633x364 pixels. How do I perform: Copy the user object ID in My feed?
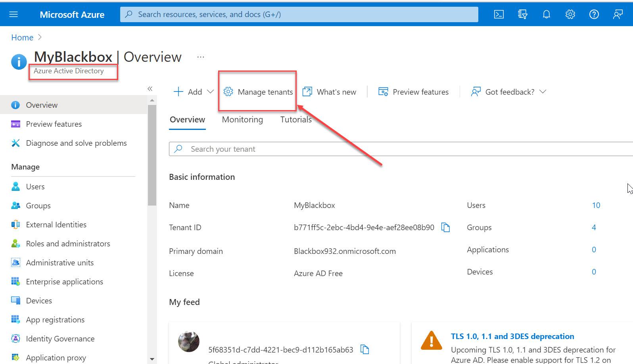[x=364, y=349]
